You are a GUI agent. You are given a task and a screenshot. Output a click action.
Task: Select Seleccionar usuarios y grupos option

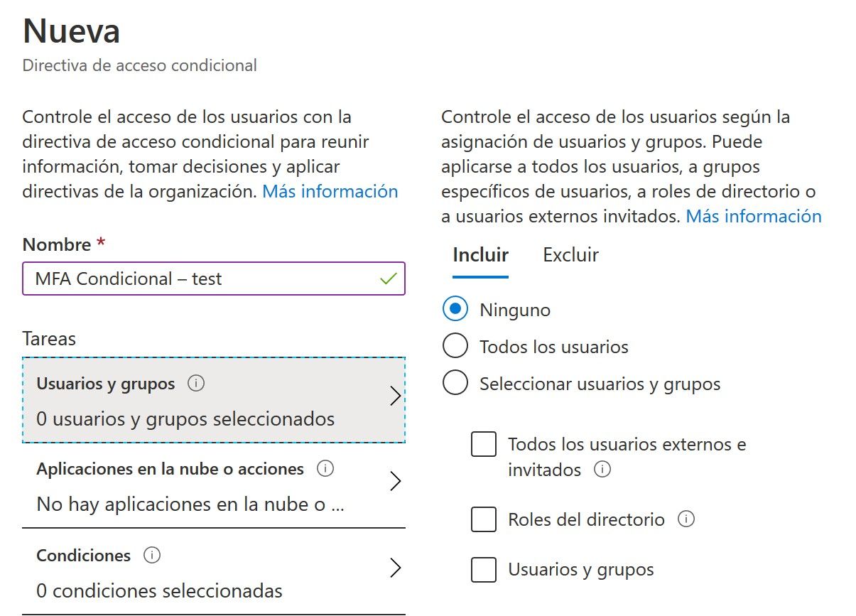click(x=455, y=382)
